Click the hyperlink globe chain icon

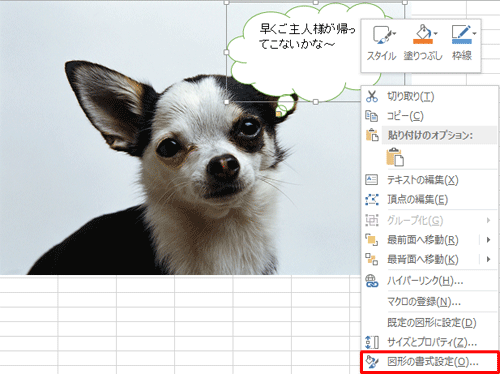point(372,281)
